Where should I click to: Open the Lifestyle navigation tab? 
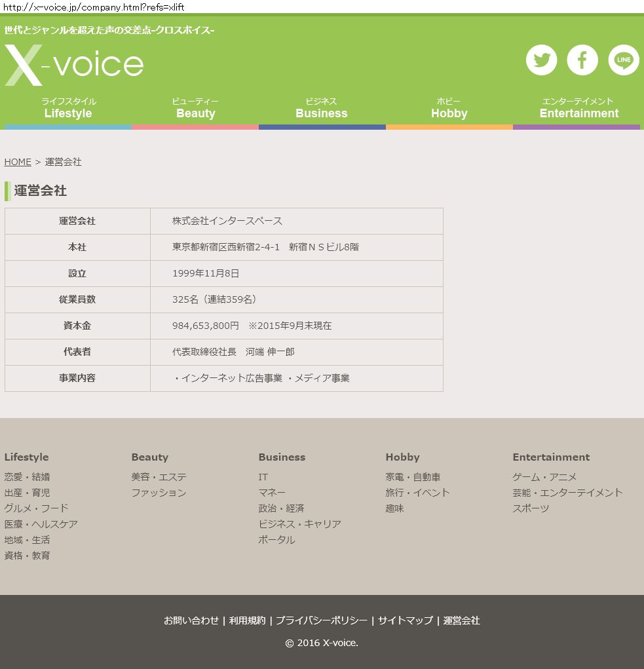68,109
